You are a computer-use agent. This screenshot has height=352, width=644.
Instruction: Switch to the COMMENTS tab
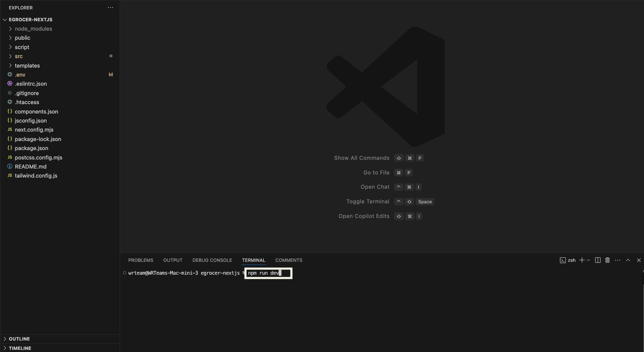pyautogui.click(x=289, y=260)
